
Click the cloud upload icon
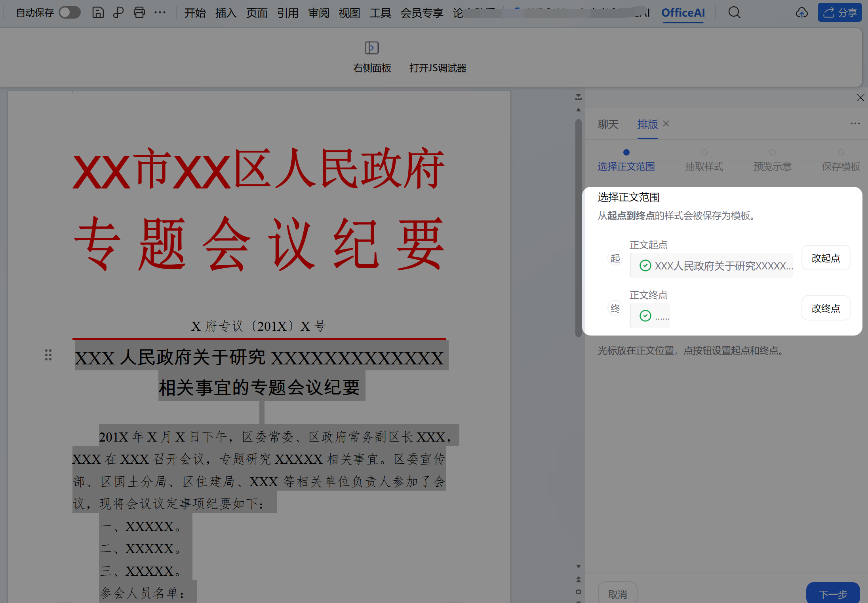(802, 13)
